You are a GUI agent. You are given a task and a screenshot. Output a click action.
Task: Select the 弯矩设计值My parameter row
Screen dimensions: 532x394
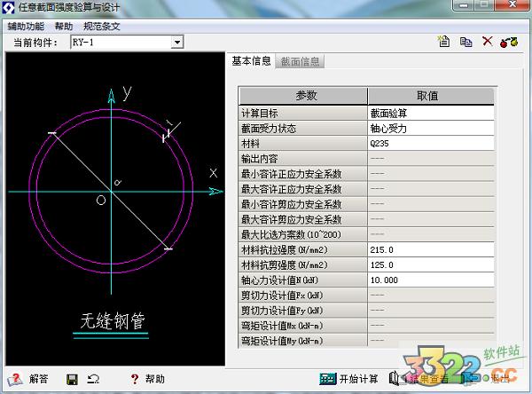303,341
